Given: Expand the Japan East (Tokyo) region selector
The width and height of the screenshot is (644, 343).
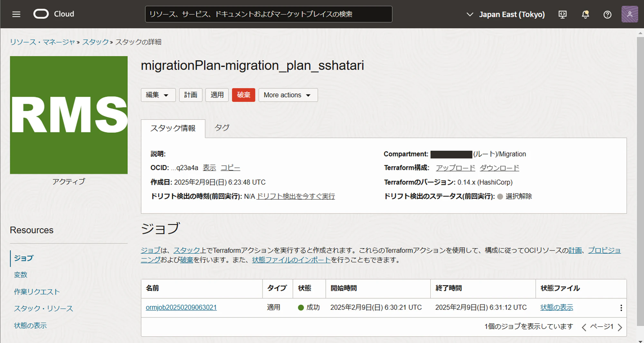Looking at the screenshot, I should (506, 14).
